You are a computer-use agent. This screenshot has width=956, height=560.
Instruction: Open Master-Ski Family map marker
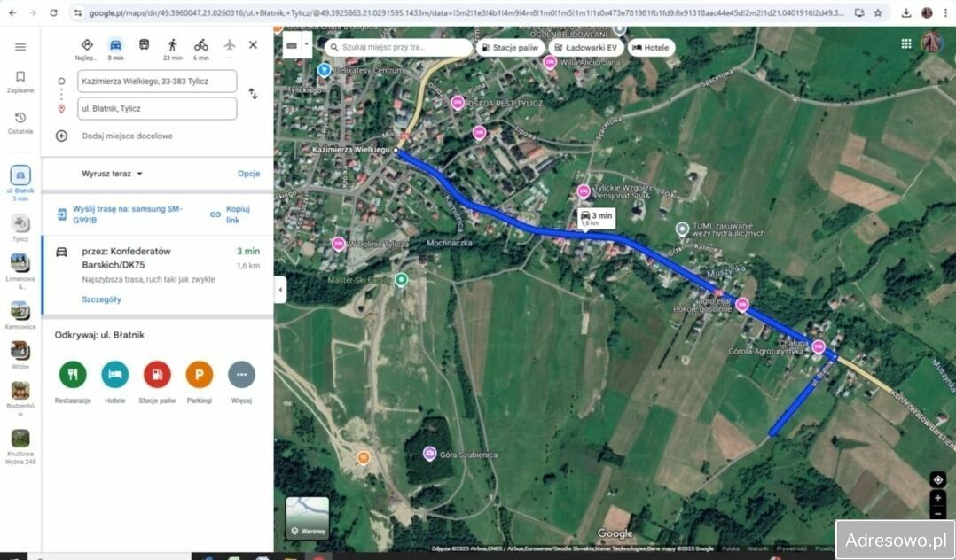click(401, 280)
